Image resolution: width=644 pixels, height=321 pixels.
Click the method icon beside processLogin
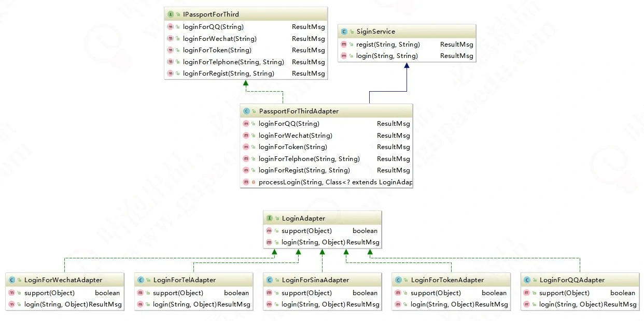pos(246,182)
